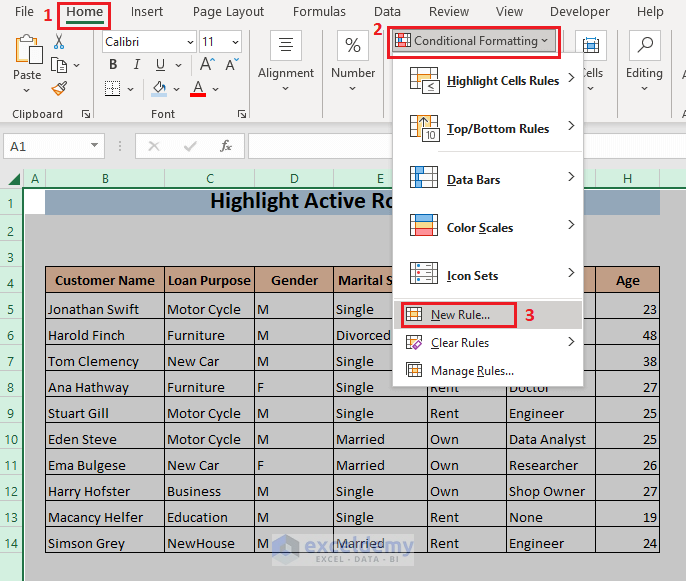Select Manage Rules... option

472,371
